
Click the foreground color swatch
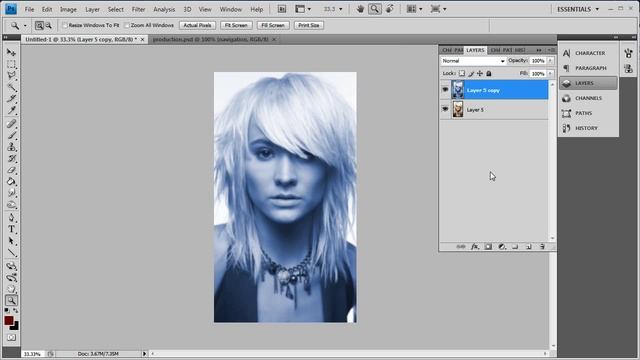click(9, 321)
